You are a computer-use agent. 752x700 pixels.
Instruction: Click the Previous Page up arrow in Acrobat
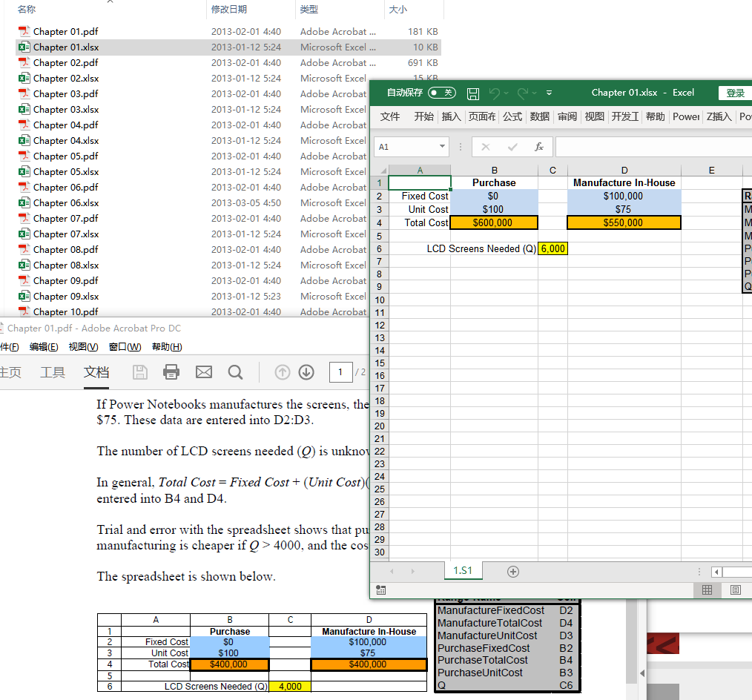(x=282, y=372)
